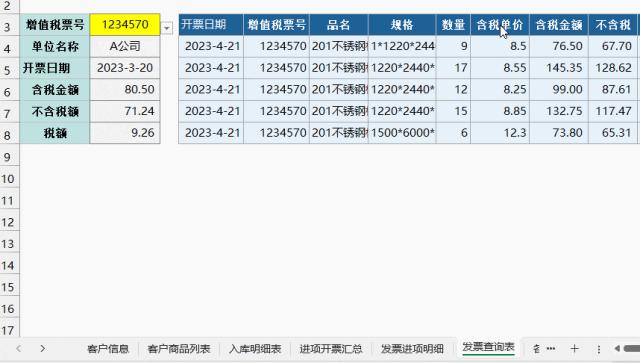
Task: Click the 不含税 column header
Action: coord(613,24)
